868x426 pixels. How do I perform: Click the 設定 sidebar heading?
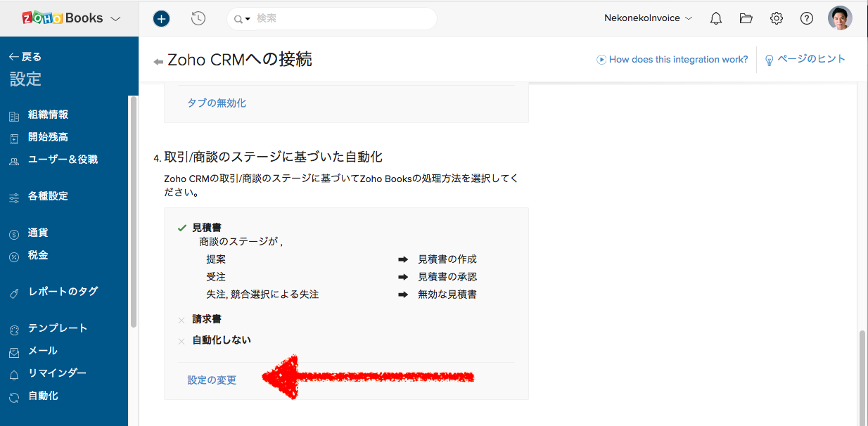[x=25, y=79]
